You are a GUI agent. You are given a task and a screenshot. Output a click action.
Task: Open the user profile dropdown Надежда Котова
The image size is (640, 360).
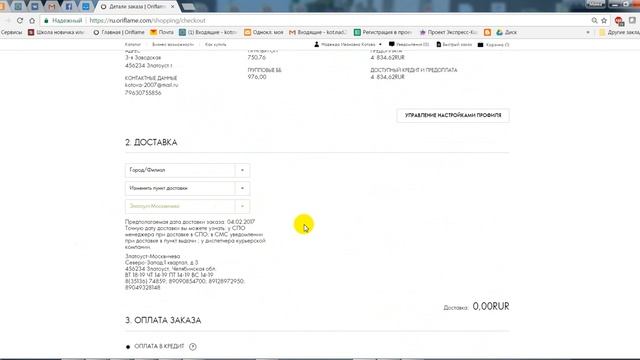pyautogui.click(x=348, y=44)
